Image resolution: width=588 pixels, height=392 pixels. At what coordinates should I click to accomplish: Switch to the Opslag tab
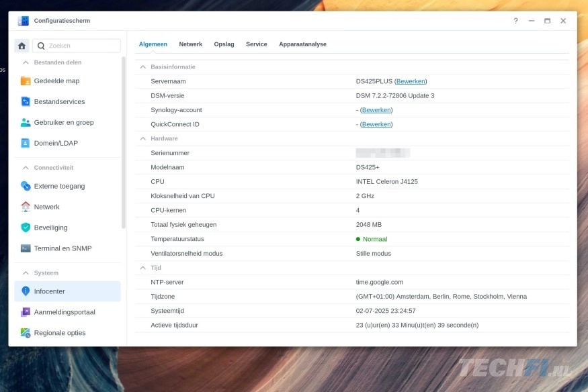224,44
